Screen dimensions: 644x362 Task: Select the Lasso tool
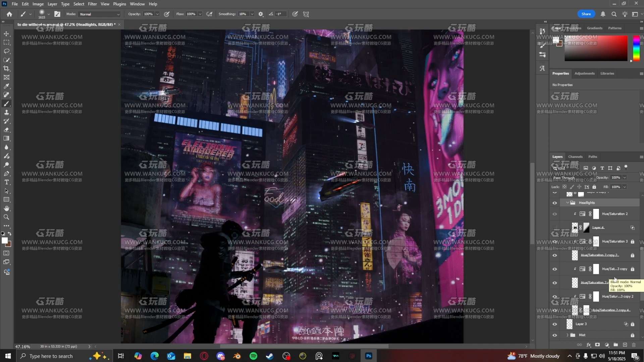pos(6,51)
